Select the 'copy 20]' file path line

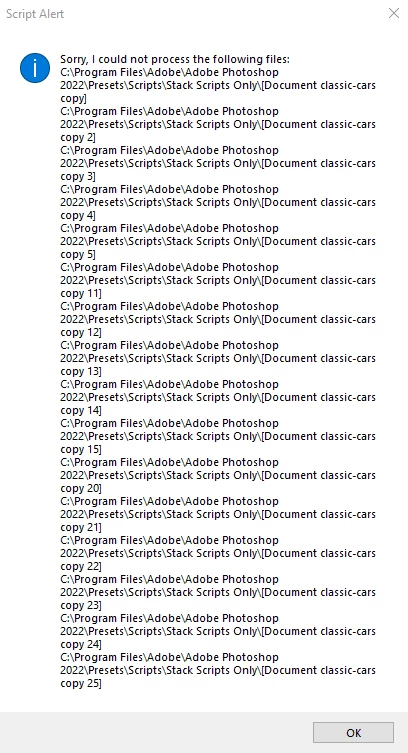[x=218, y=475]
